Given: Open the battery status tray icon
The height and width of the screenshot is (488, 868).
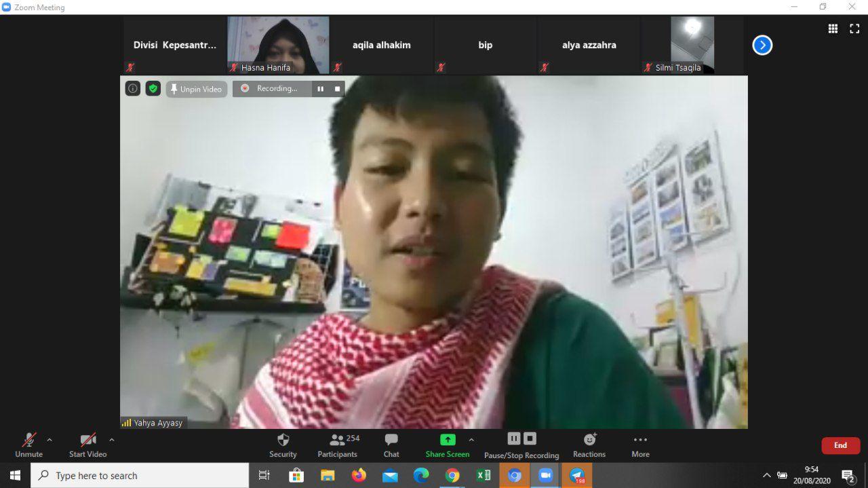Looking at the screenshot, I should pos(782,476).
